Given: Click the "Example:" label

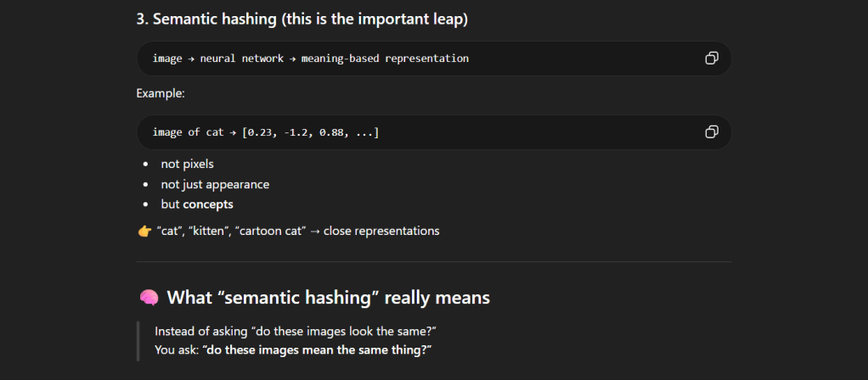Looking at the screenshot, I should 161,93.
